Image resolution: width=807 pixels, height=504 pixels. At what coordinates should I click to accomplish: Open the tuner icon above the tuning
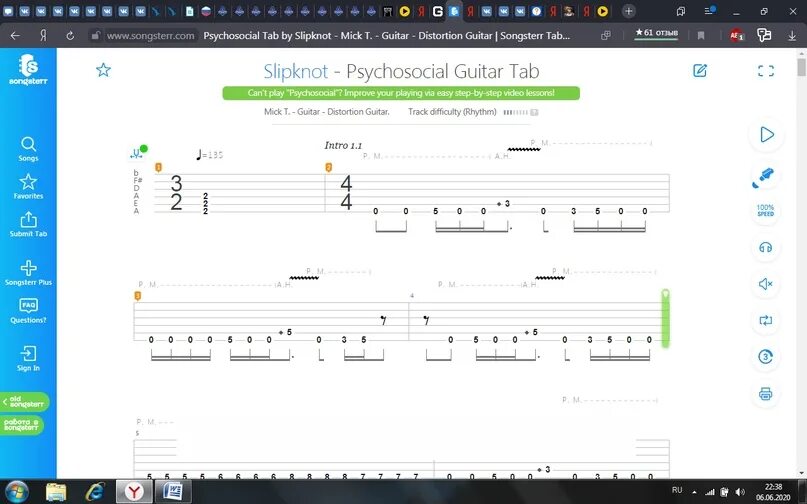click(138, 152)
